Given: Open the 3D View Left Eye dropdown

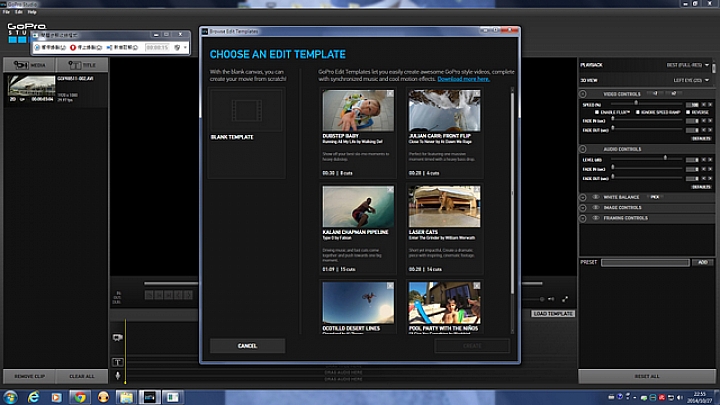Looking at the screenshot, I should (x=691, y=80).
